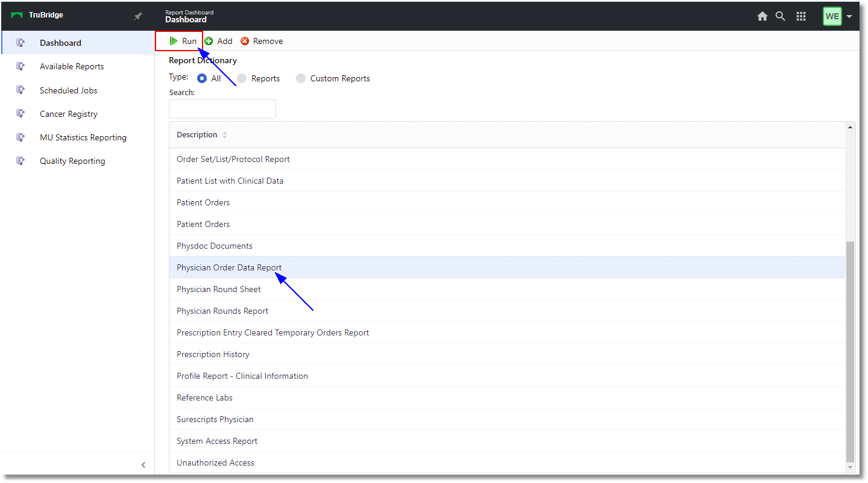The image size is (868, 483).
Task: Click the report list scrollbar thumb
Action: (x=851, y=352)
